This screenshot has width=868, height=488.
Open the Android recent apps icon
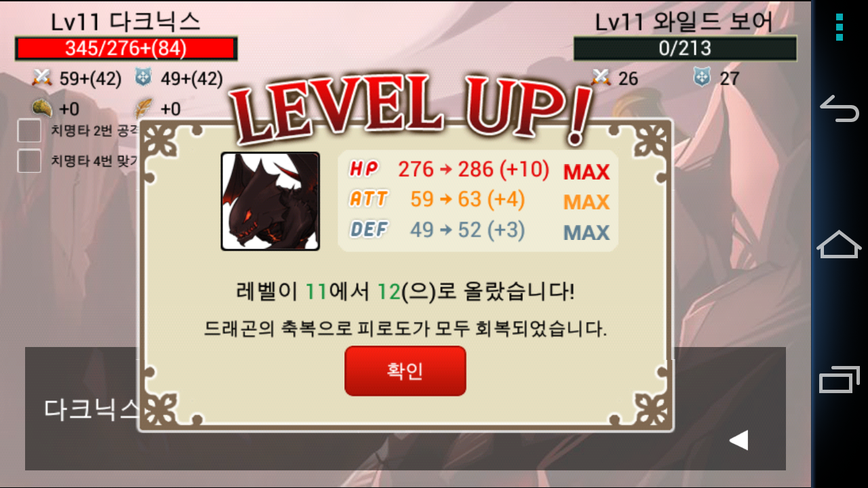[840, 380]
